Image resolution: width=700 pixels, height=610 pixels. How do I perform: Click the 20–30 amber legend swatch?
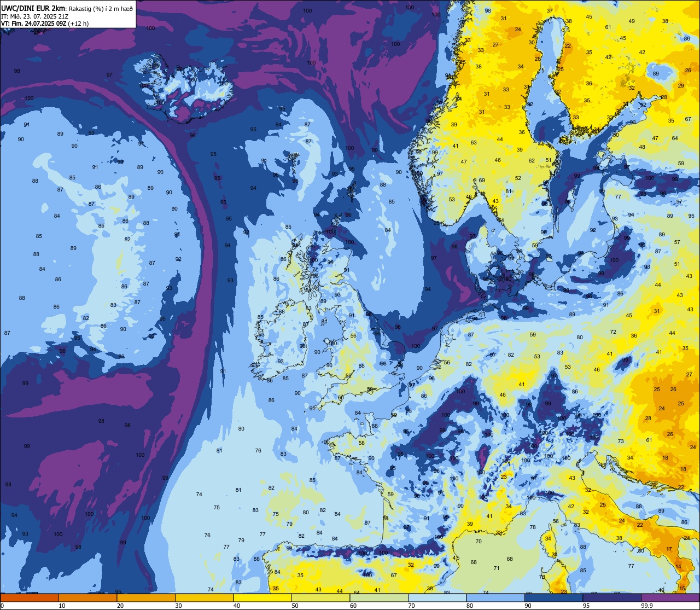coord(146,597)
